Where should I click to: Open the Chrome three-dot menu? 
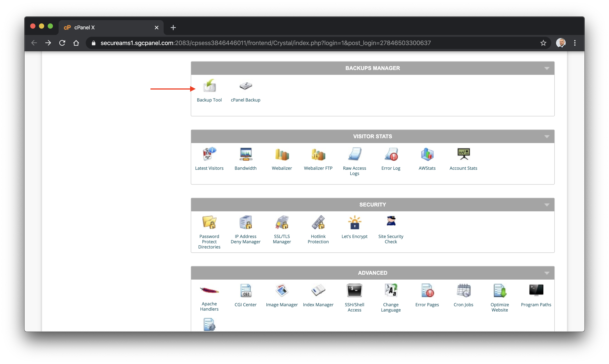[575, 43]
